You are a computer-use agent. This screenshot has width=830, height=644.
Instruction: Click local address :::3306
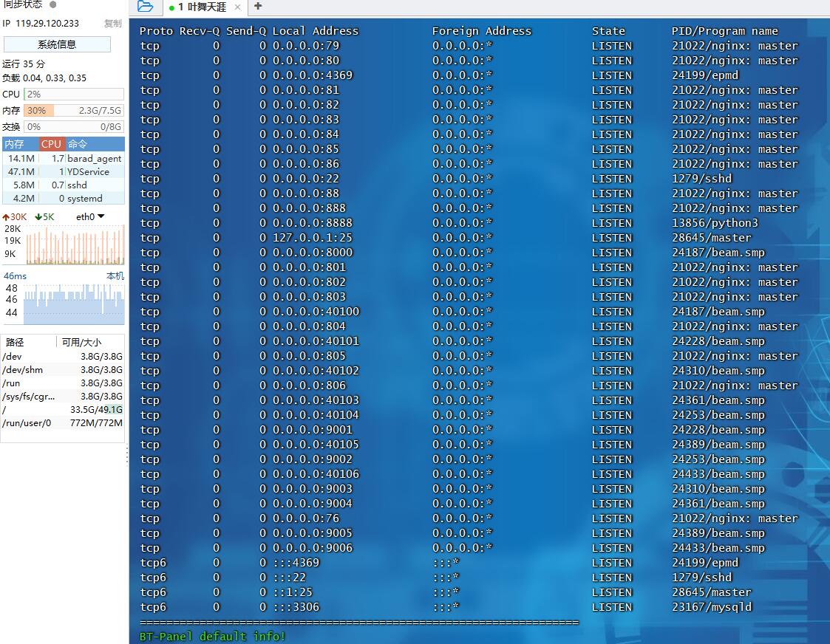pos(296,606)
